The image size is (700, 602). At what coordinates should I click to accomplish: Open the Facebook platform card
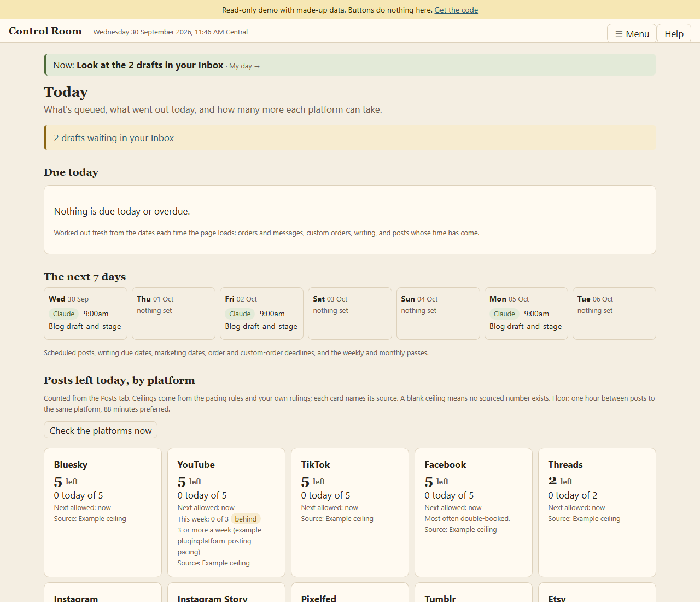click(474, 512)
